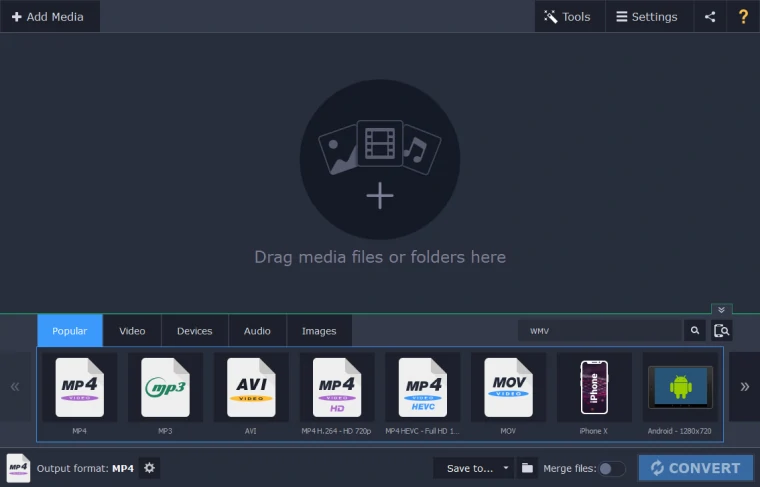The width and height of the screenshot is (760, 487).
Task: Select the MP4 HEVC Full HD preset
Action: [x=423, y=393]
